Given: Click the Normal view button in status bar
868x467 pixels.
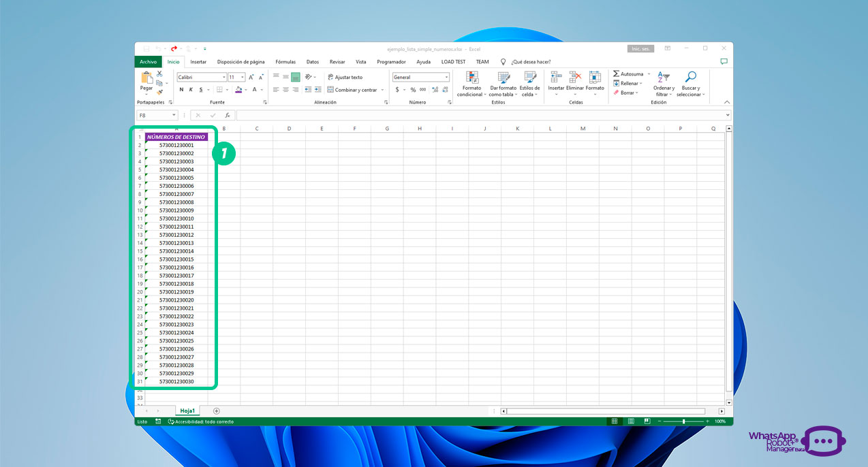Looking at the screenshot, I should (615, 421).
